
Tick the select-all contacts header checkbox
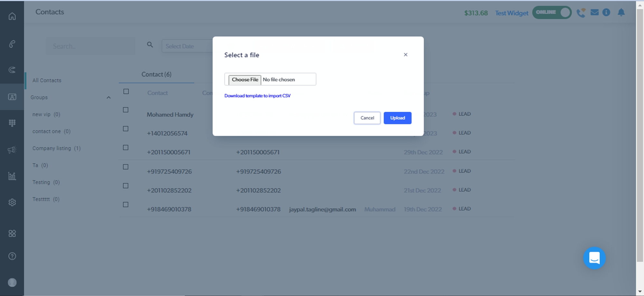point(126,91)
